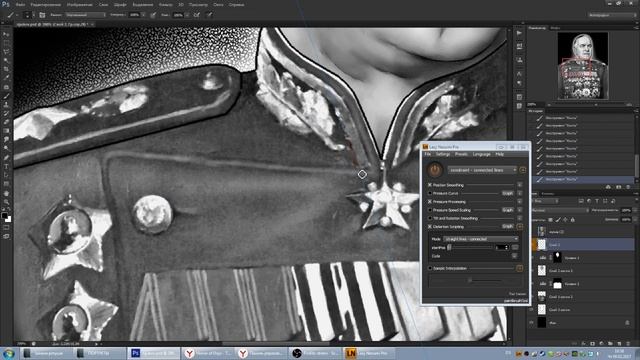Select the Eraser tool

click(x=6, y=122)
